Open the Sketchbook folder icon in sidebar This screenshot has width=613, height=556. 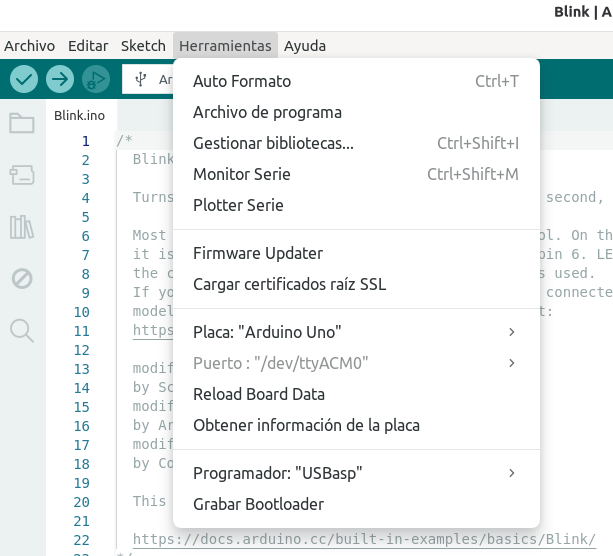pyautogui.click(x=22, y=123)
